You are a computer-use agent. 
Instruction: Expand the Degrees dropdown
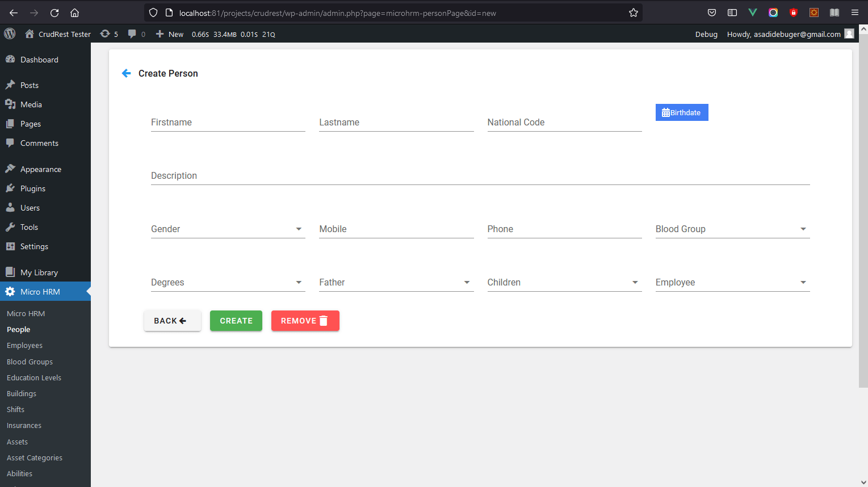tap(227, 283)
